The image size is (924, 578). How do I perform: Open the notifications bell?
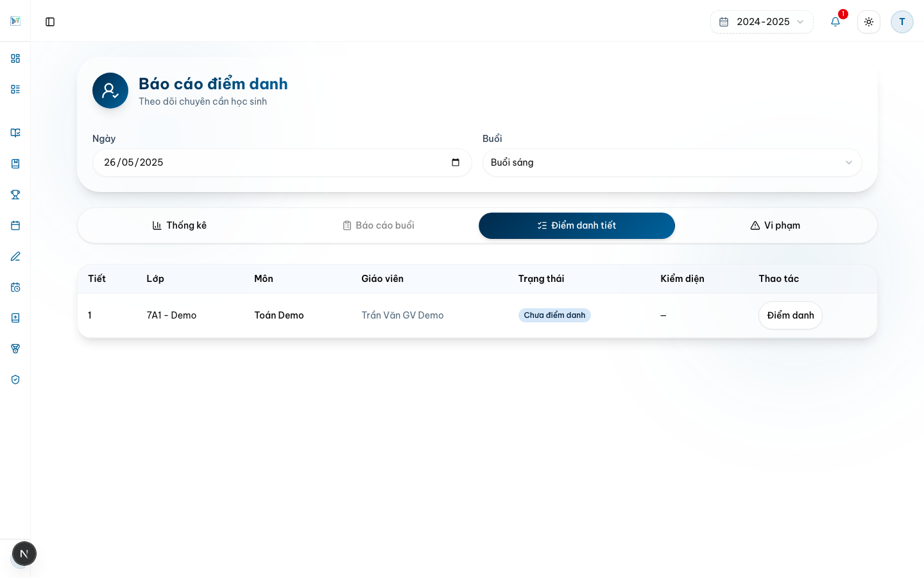[835, 22]
